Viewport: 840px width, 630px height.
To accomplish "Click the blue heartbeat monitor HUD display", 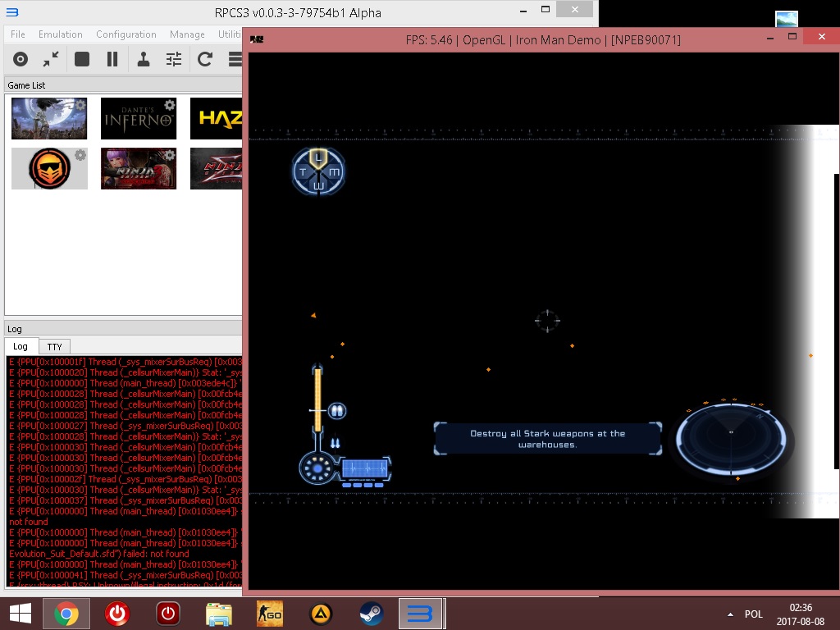I will tap(365, 468).
